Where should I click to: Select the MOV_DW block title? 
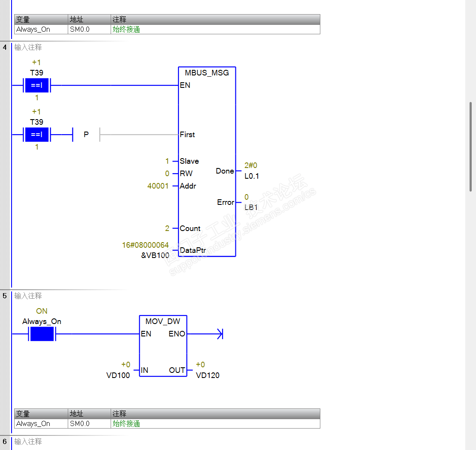163,321
